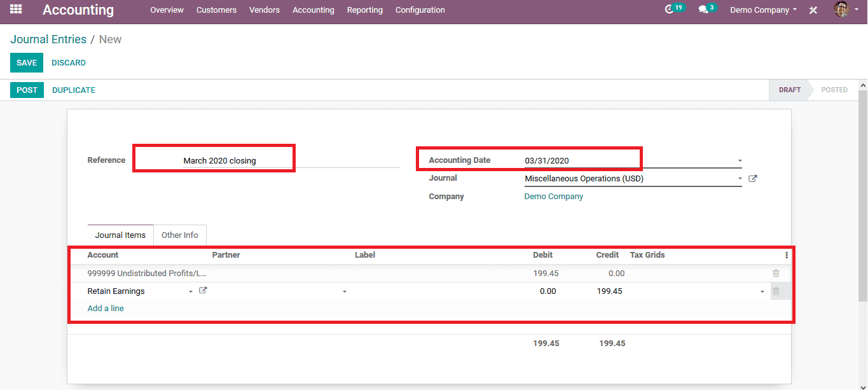Click the SAVE button
This screenshot has width=868, height=390.
point(27,63)
